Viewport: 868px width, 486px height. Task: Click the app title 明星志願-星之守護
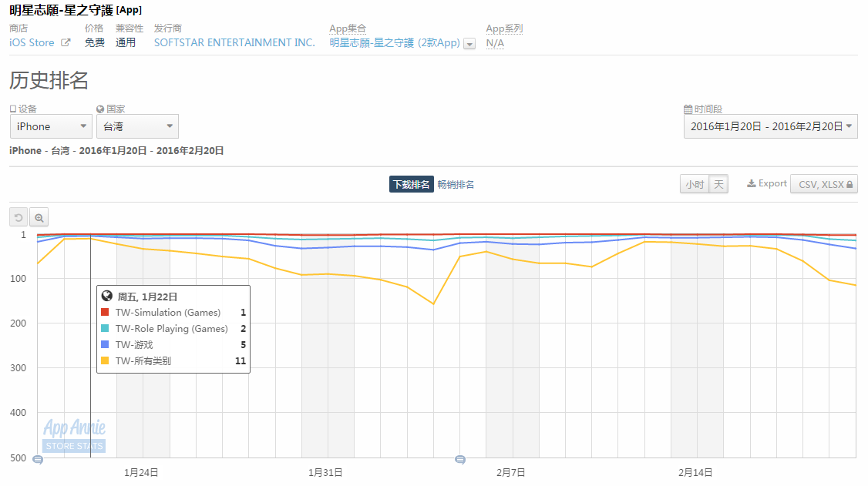pyautogui.click(x=62, y=10)
